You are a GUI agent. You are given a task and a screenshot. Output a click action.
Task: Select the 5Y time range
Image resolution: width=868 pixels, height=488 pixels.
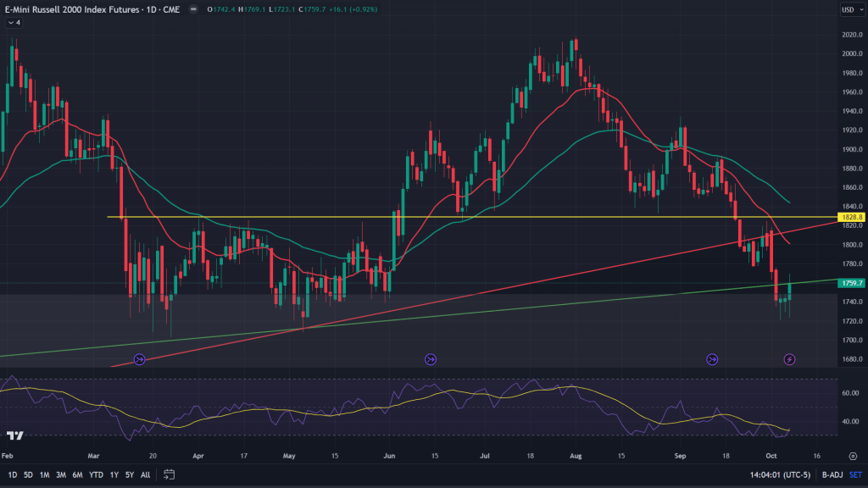(x=129, y=474)
